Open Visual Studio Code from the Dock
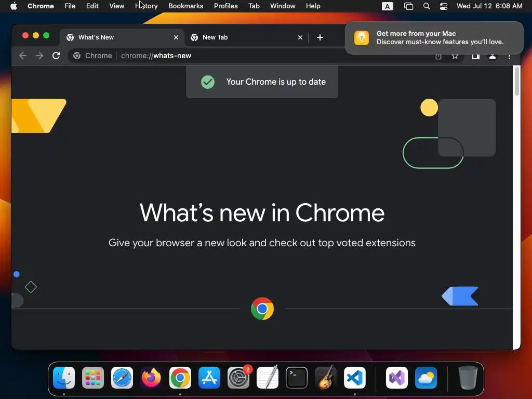 tap(355, 378)
